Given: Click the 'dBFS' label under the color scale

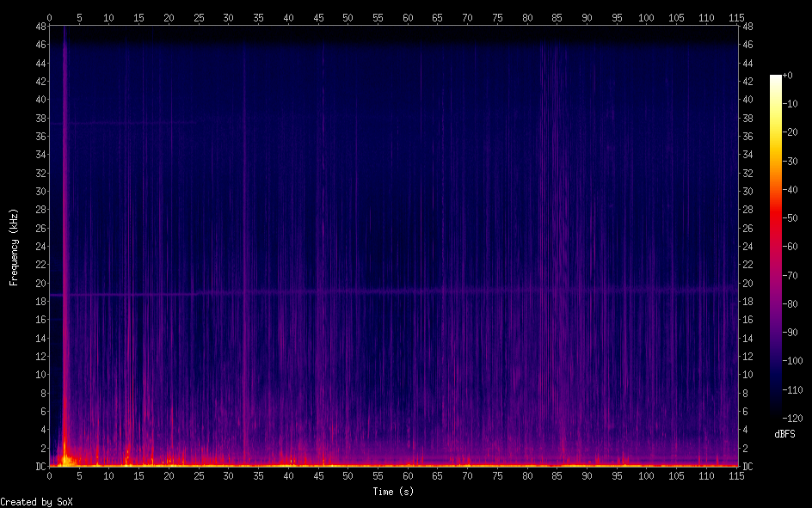Looking at the screenshot, I should (x=784, y=434).
